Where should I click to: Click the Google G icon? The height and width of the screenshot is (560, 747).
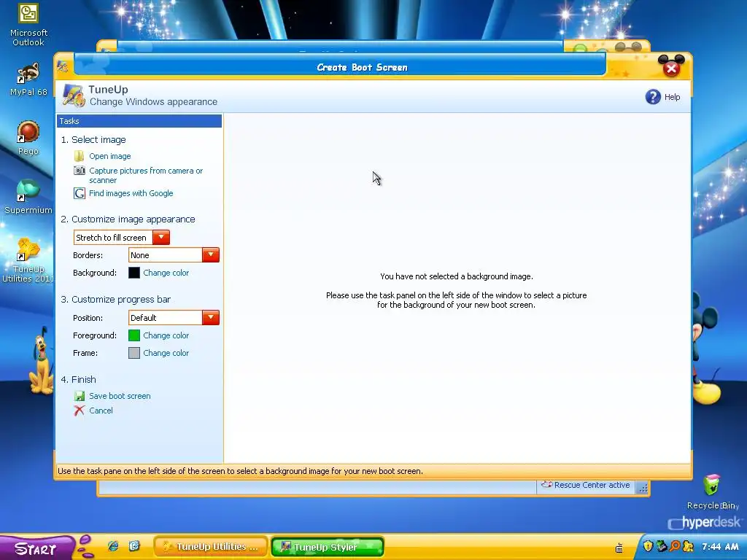[x=79, y=193]
